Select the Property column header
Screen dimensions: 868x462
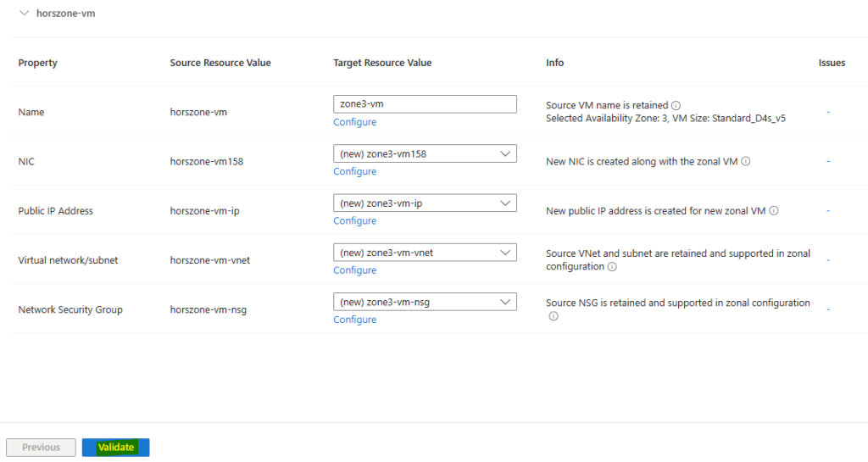pyautogui.click(x=37, y=63)
